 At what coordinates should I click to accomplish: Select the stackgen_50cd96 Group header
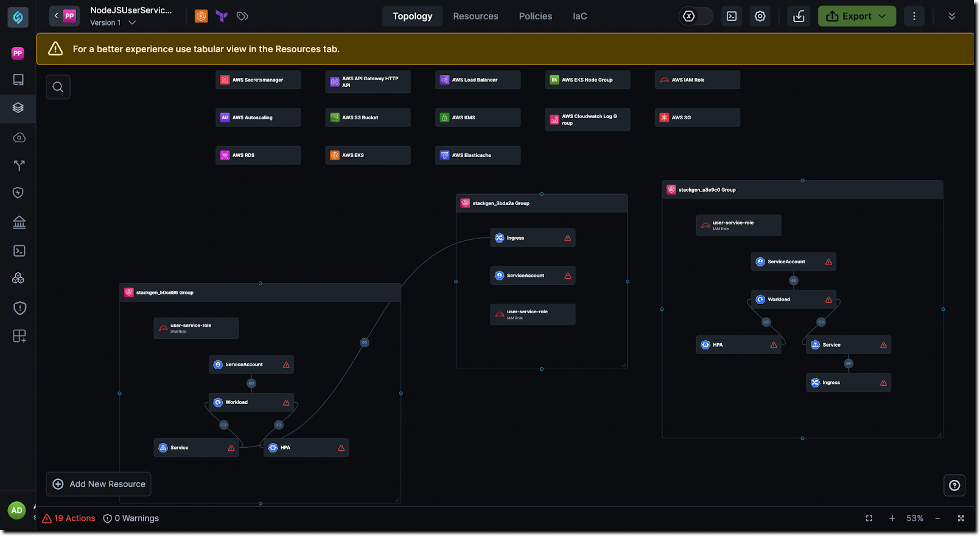[261, 293]
